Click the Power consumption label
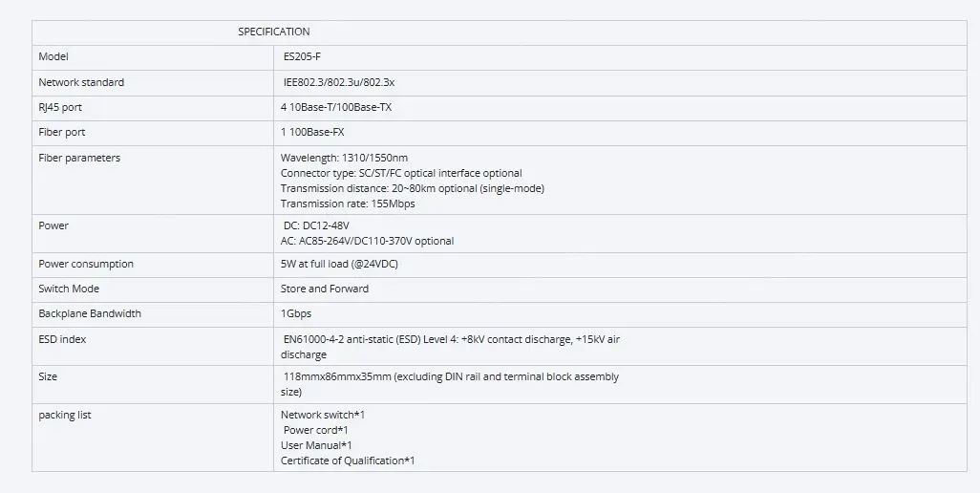 point(86,264)
